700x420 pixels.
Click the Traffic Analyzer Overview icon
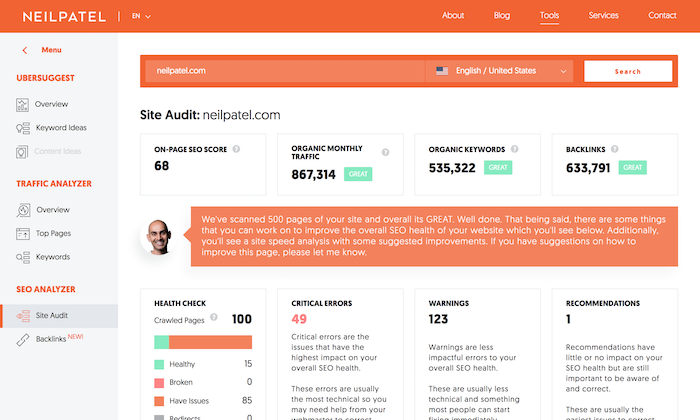pyautogui.click(x=23, y=210)
